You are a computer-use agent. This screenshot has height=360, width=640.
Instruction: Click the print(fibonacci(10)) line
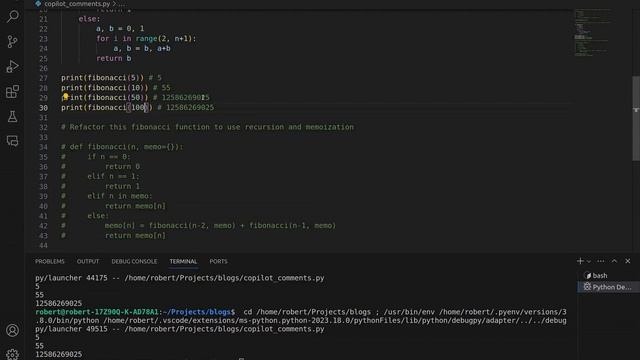[x=116, y=87]
